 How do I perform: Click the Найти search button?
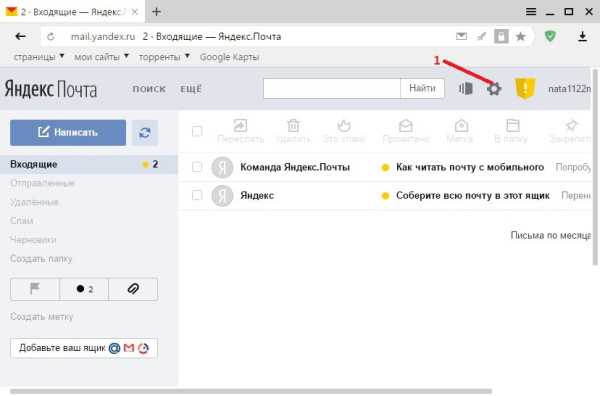422,88
